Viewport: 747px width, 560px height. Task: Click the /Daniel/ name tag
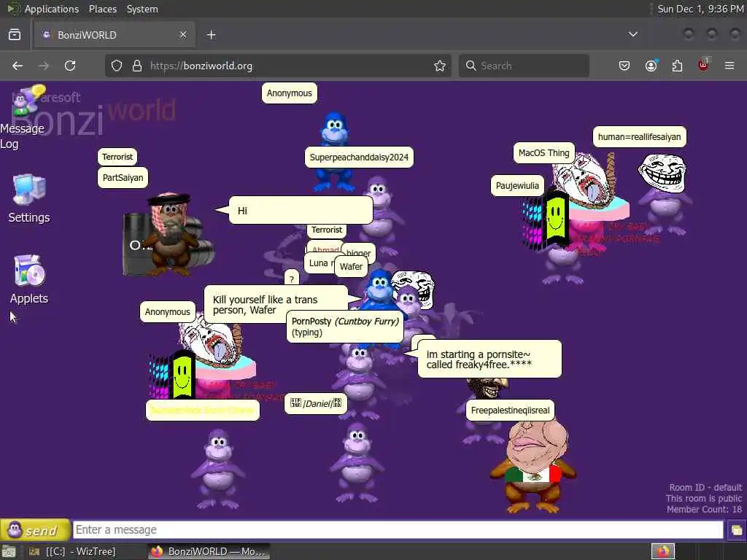tap(316, 403)
